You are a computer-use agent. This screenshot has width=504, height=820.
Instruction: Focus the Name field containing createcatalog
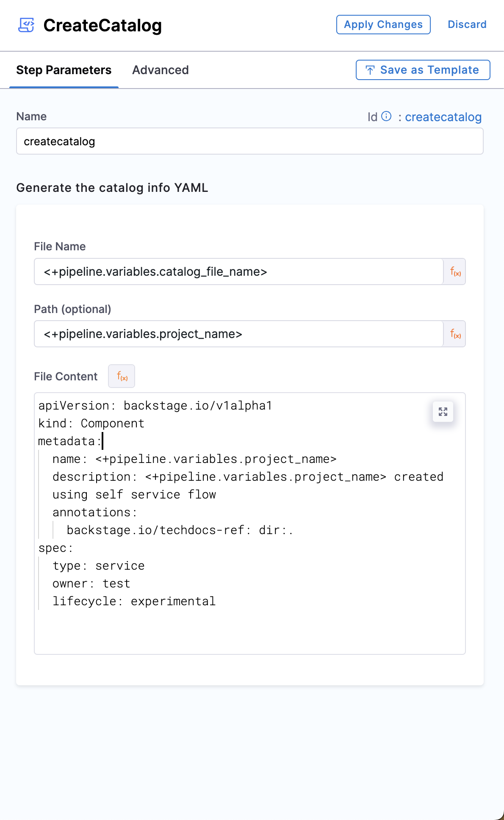pos(249,141)
